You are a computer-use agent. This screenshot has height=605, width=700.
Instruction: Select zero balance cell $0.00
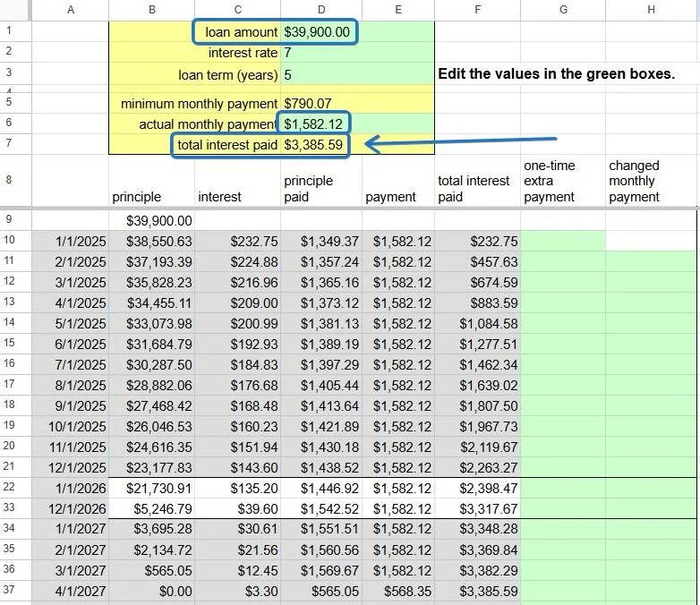152,591
